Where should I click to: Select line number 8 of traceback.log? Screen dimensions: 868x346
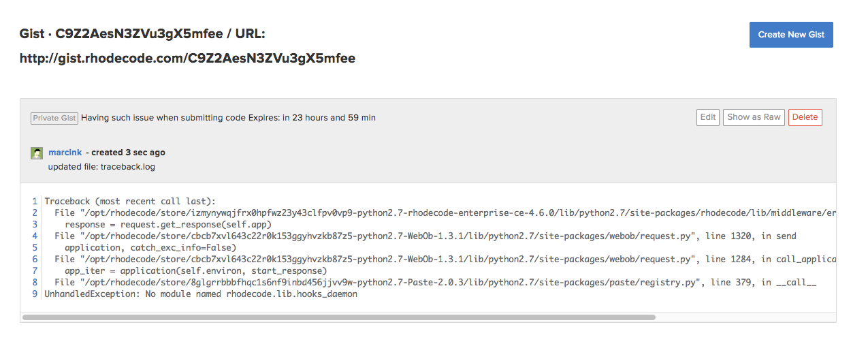[x=34, y=283]
